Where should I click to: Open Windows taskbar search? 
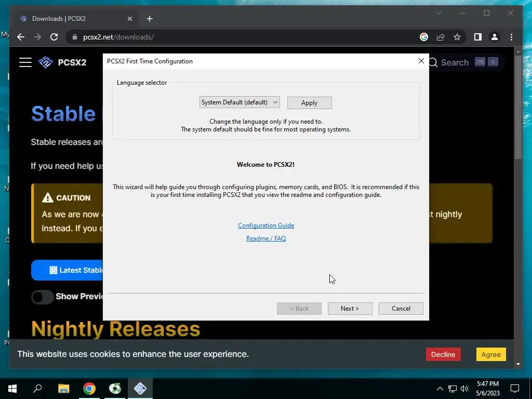click(37, 389)
